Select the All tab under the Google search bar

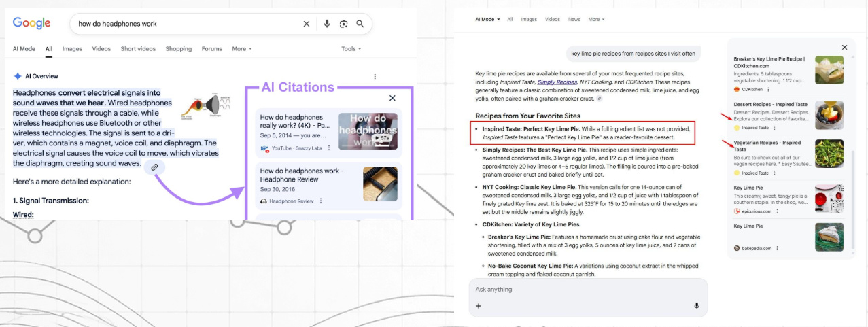click(49, 49)
